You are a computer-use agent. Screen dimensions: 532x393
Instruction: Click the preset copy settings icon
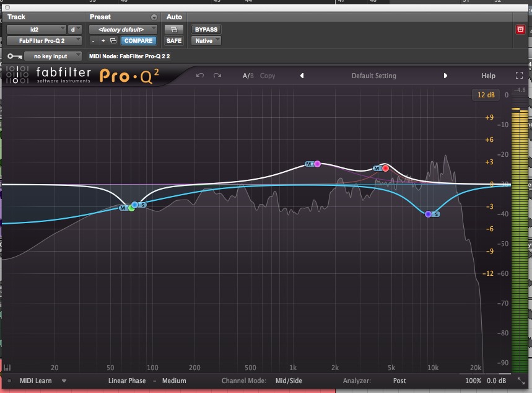[x=113, y=41]
